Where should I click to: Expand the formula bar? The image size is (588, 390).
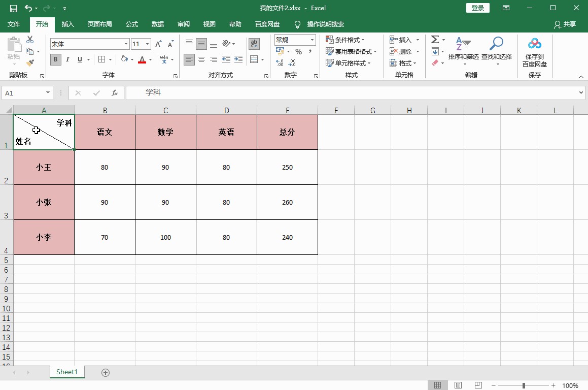click(x=581, y=93)
